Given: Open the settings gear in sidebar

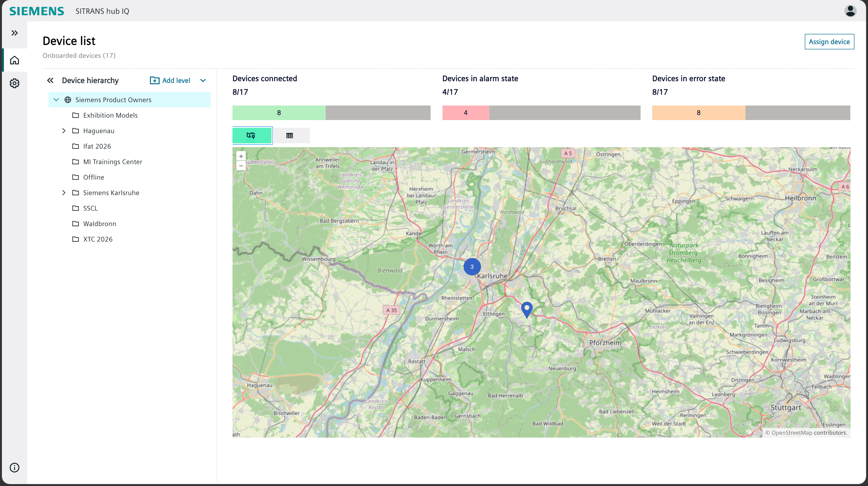Looking at the screenshot, I should [x=14, y=83].
